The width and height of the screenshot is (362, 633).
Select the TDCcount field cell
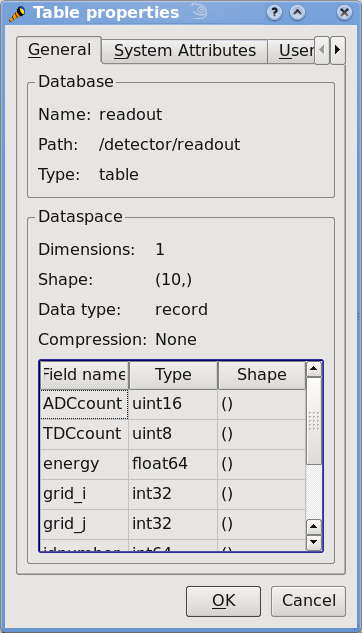84,434
